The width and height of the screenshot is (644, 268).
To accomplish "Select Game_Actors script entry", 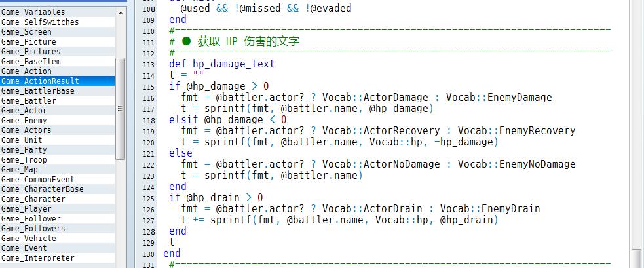I will coord(58,130).
